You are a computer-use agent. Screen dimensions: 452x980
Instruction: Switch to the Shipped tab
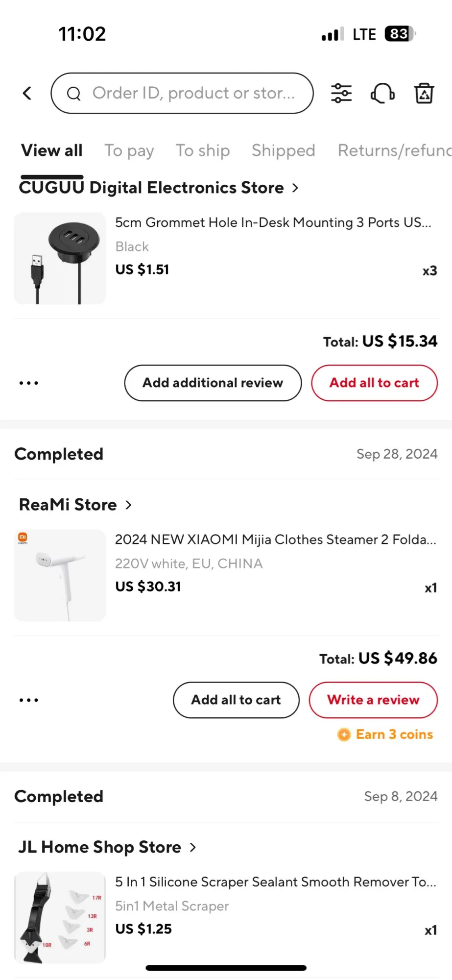tap(283, 150)
